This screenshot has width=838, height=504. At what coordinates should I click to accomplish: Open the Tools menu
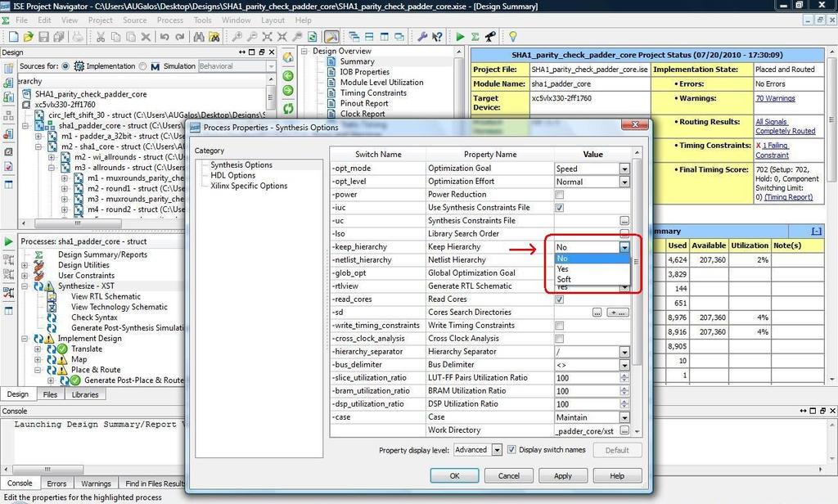pyautogui.click(x=203, y=20)
